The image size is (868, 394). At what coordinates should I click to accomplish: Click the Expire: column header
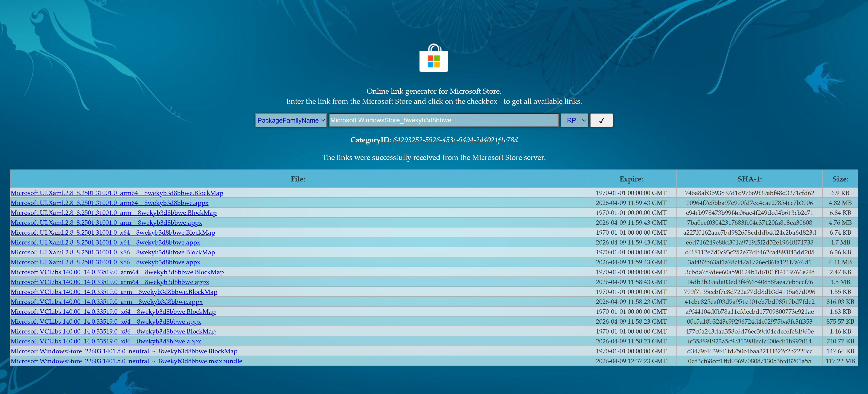point(631,179)
